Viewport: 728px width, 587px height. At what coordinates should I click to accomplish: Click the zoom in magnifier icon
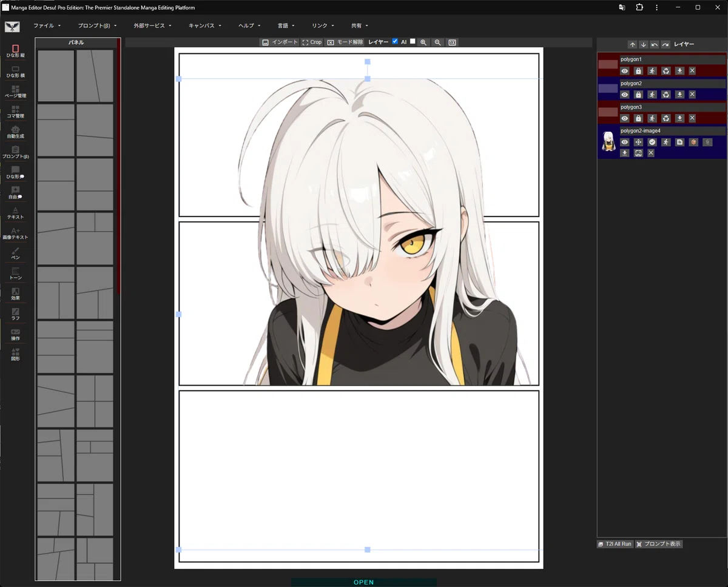[x=423, y=42]
